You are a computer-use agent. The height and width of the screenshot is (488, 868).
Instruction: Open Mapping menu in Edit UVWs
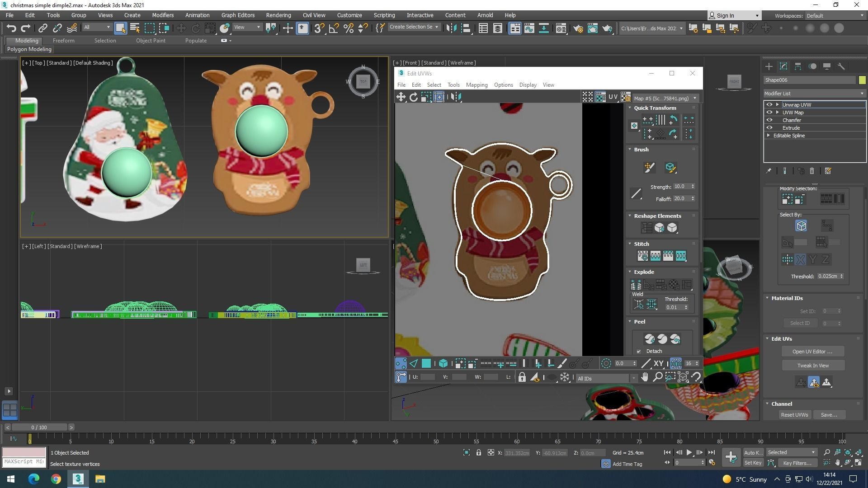pyautogui.click(x=476, y=85)
